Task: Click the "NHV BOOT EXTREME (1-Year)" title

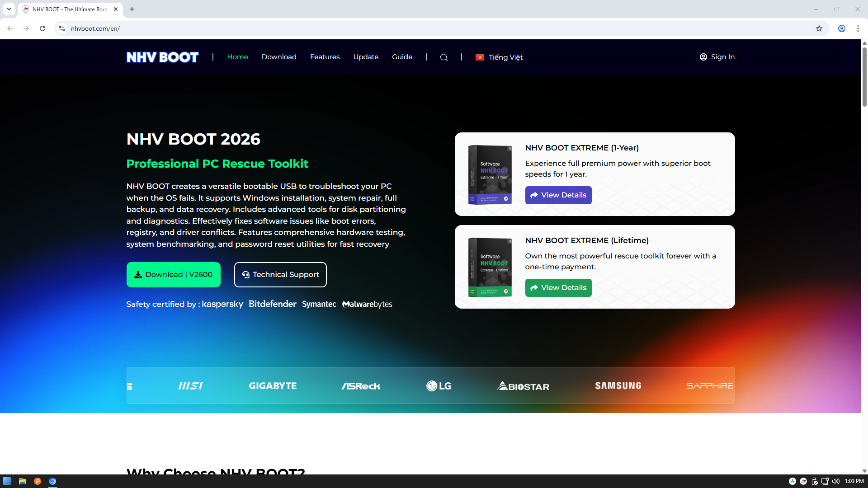Action: (582, 148)
